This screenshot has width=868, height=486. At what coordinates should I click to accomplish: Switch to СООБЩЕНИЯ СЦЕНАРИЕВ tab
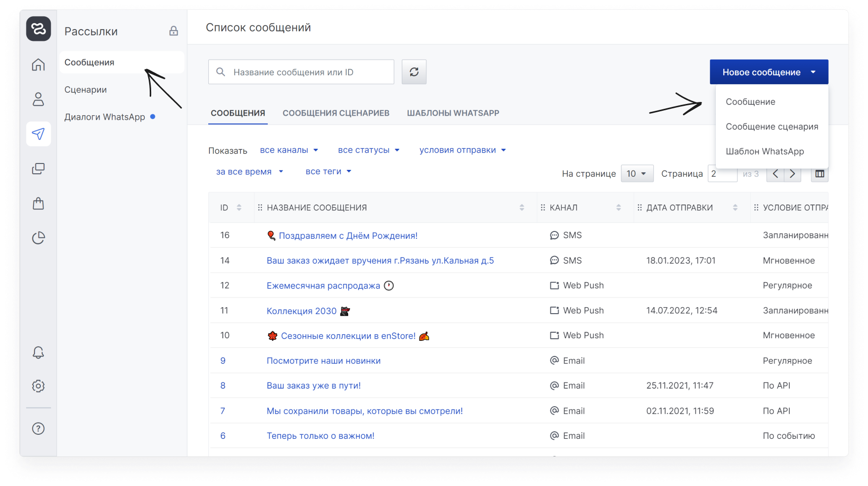pyautogui.click(x=336, y=113)
